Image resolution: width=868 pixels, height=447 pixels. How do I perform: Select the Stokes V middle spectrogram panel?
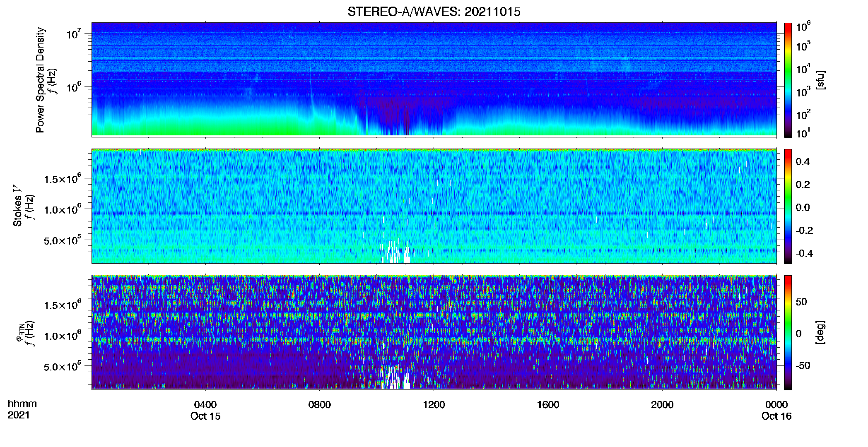coord(434,206)
